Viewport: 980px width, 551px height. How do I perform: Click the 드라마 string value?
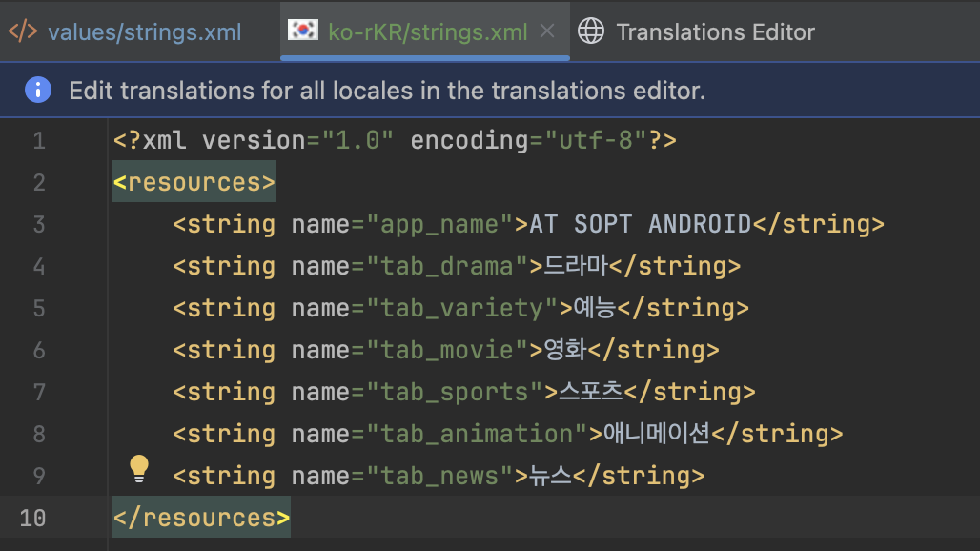[576, 266]
